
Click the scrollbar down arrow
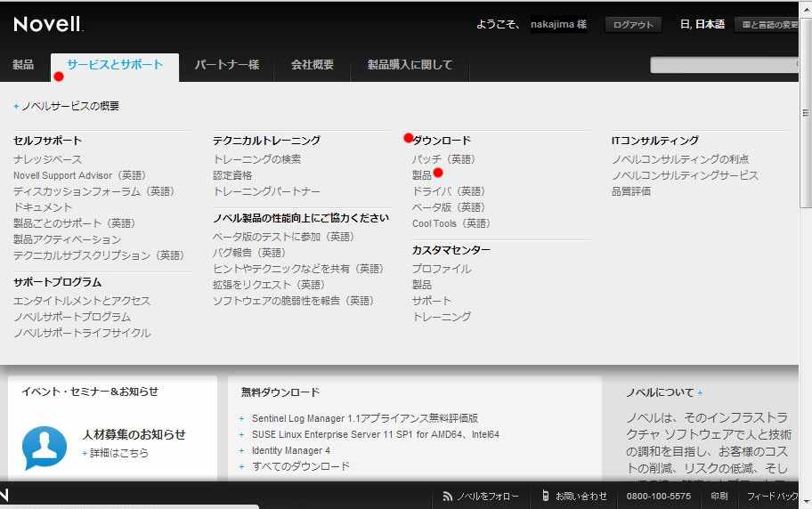805,502
